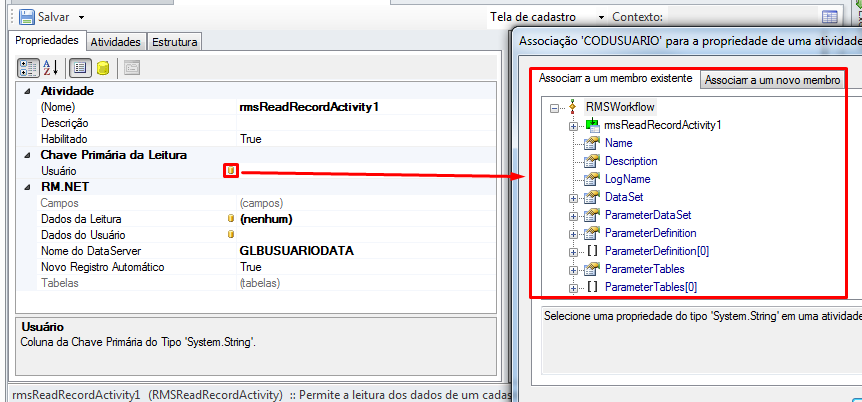Click the Salvar disk icon
Viewport: 862px width, 402px height.
tap(26, 17)
